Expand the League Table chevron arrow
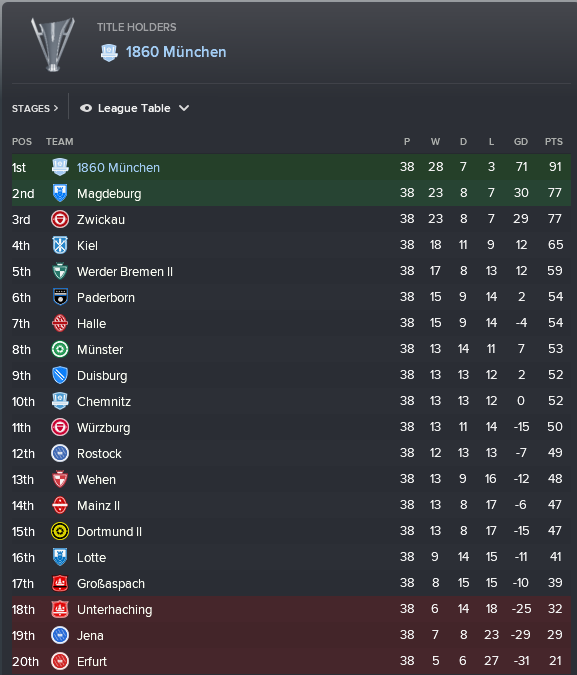The image size is (577, 675). pyautogui.click(x=184, y=108)
